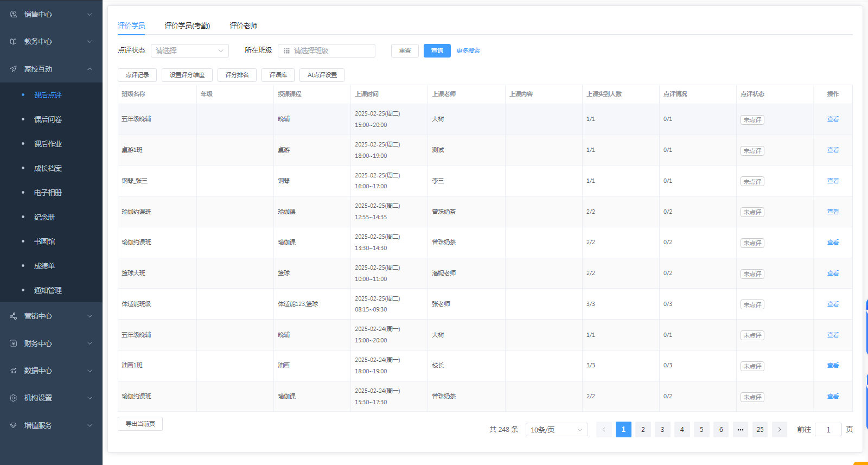Click the 评语库 button
This screenshot has width=868, height=465.
pyautogui.click(x=278, y=75)
